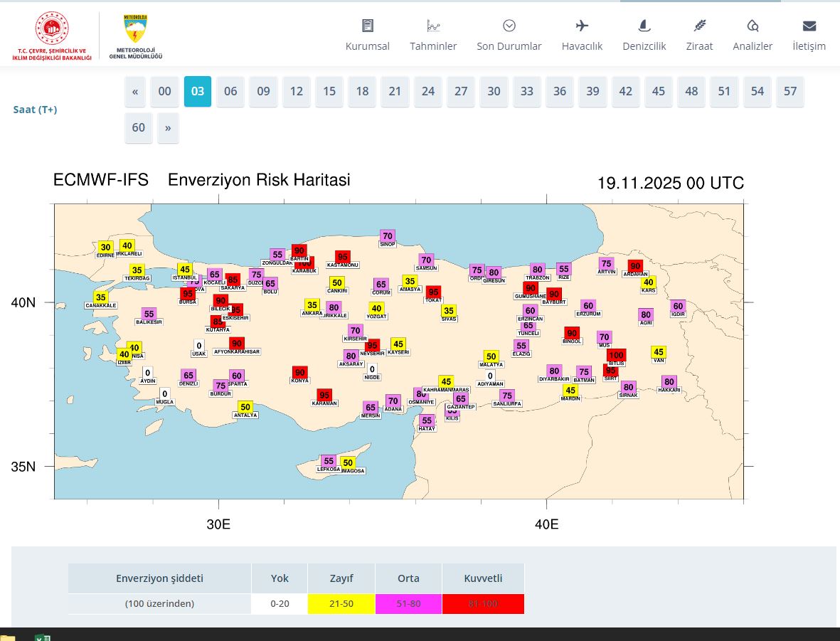840x641 pixels.
Task: Open the Havacılık airplane icon
Action: pyautogui.click(x=582, y=25)
